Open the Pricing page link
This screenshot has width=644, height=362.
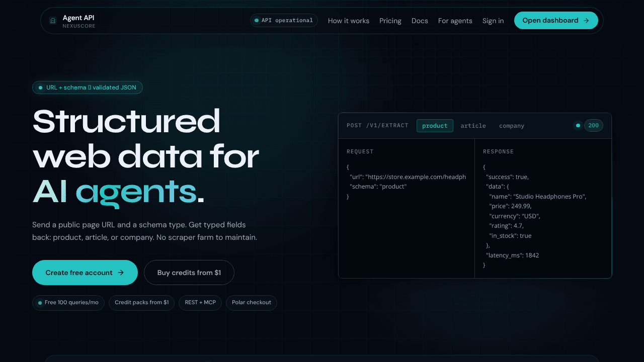390,21
